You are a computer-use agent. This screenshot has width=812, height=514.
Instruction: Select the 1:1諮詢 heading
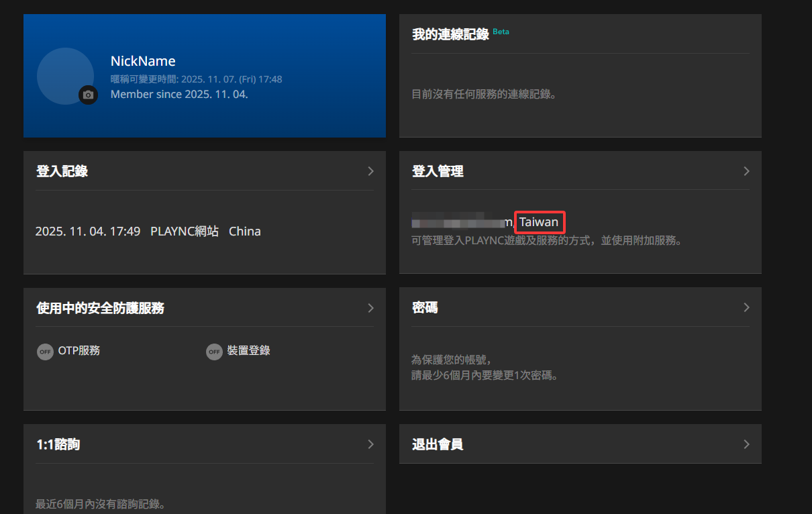click(58, 444)
